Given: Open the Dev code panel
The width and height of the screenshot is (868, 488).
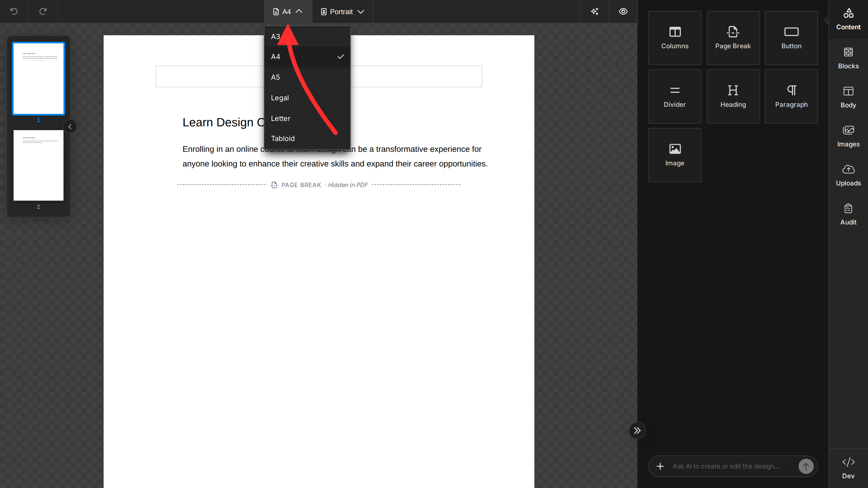Looking at the screenshot, I should coord(848,468).
